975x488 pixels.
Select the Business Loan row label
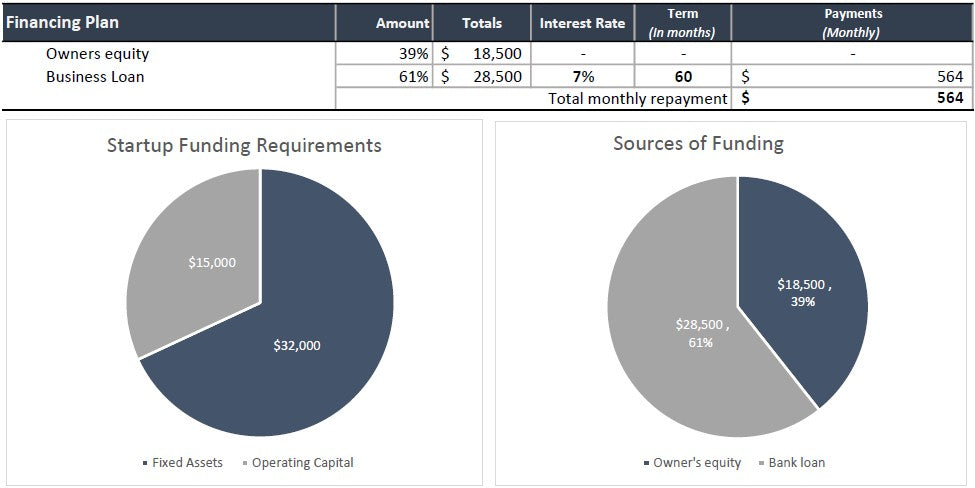(95, 76)
